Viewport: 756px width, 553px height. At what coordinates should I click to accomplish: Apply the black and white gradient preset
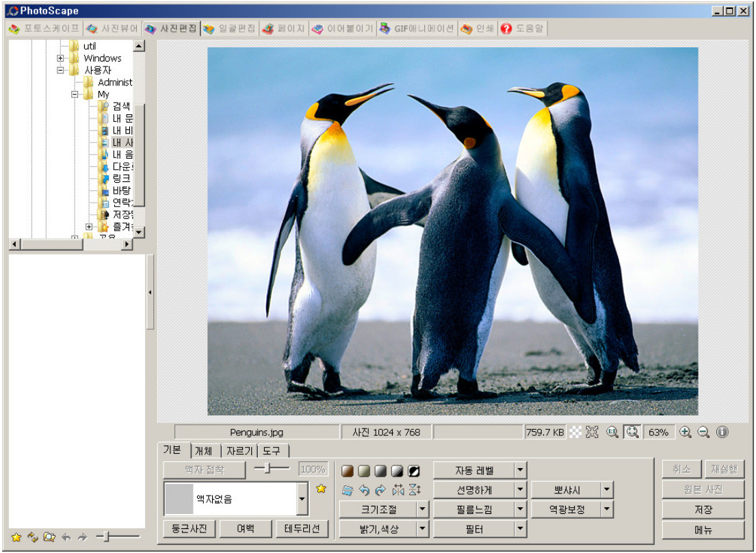[x=397, y=471]
